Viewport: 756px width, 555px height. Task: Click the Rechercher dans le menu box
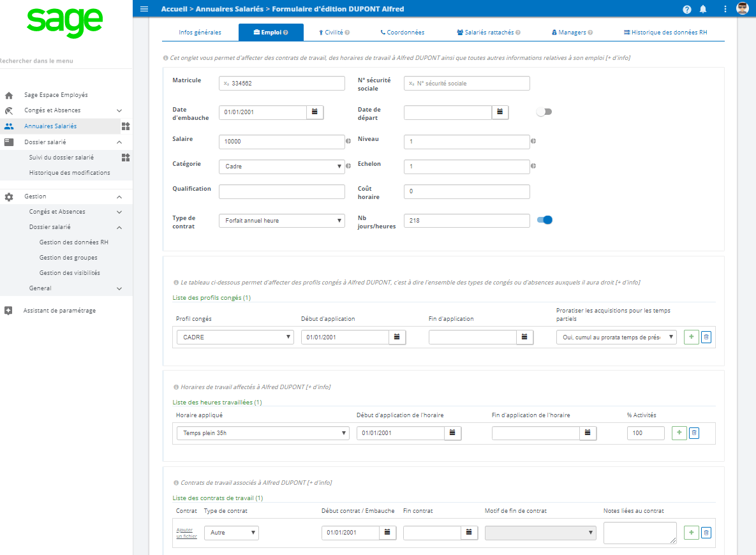coord(66,61)
